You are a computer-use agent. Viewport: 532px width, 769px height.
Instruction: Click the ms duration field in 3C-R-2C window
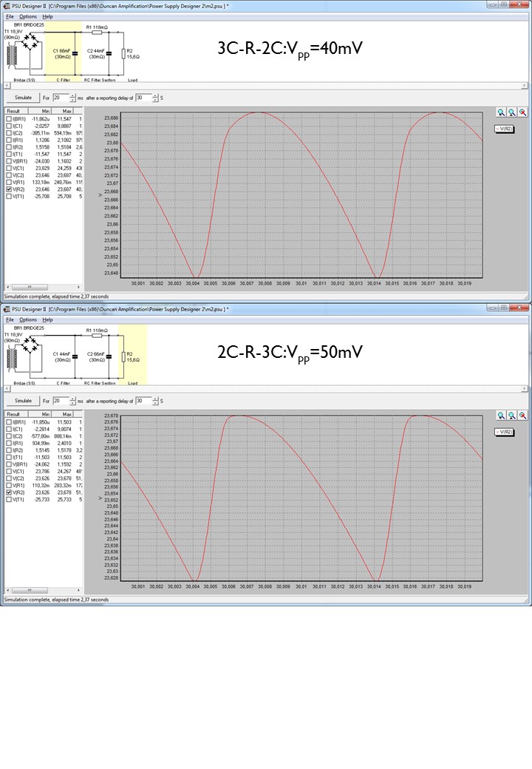(61, 98)
